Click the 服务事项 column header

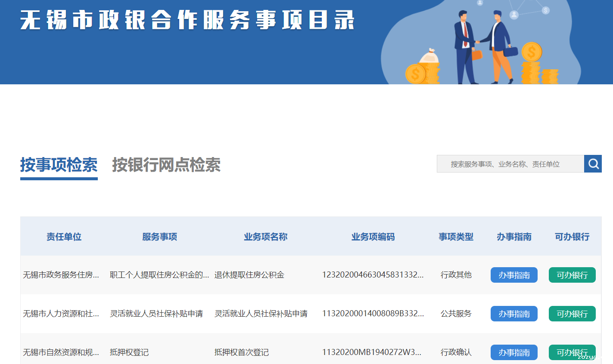coord(159,237)
